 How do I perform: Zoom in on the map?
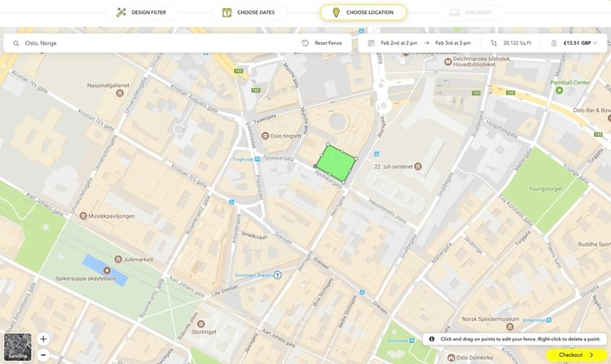coord(43,339)
